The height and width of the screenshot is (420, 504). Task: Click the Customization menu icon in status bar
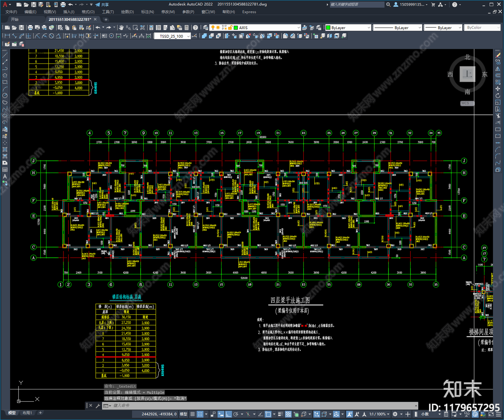(x=499, y=414)
